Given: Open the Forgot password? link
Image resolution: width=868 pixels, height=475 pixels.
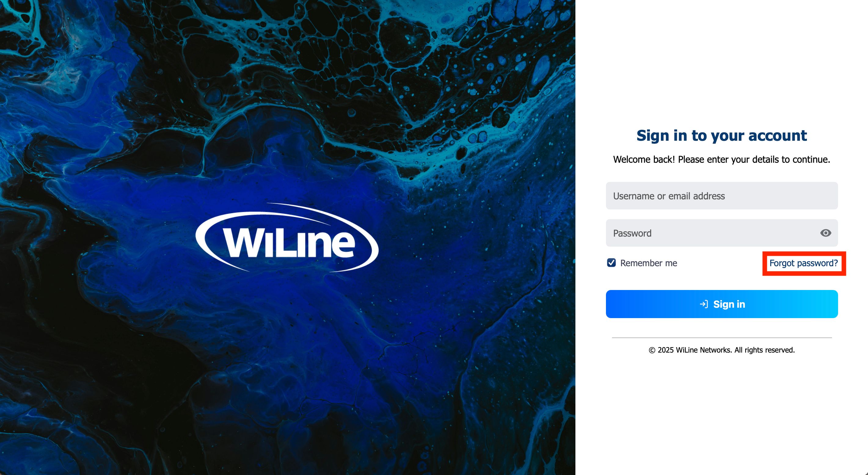Looking at the screenshot, I should pos(804,263).
